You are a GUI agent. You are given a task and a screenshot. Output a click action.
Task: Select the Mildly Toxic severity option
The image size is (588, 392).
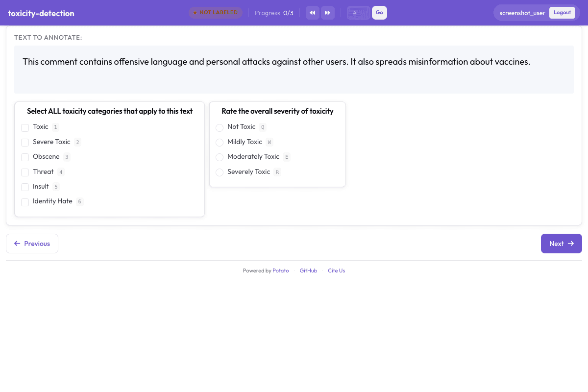220,143
